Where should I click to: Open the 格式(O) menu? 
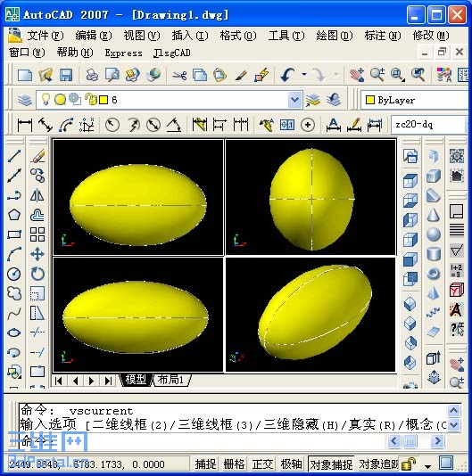coord(238,36)
